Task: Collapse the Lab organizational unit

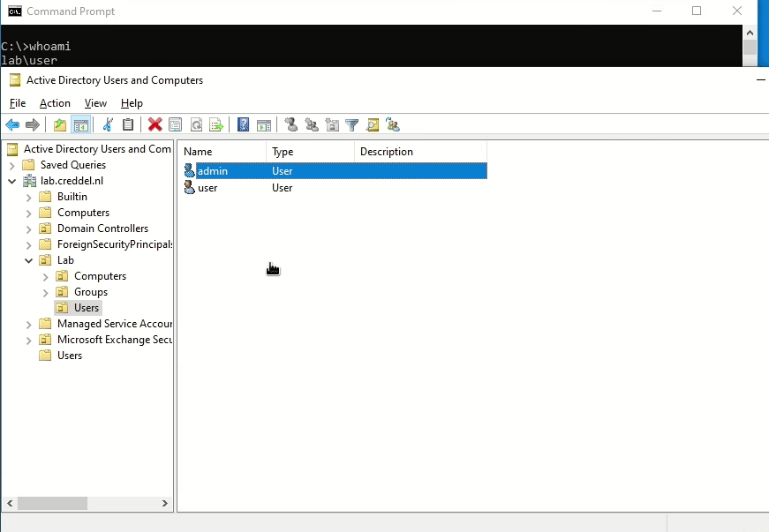Action: tap(29, 260)
